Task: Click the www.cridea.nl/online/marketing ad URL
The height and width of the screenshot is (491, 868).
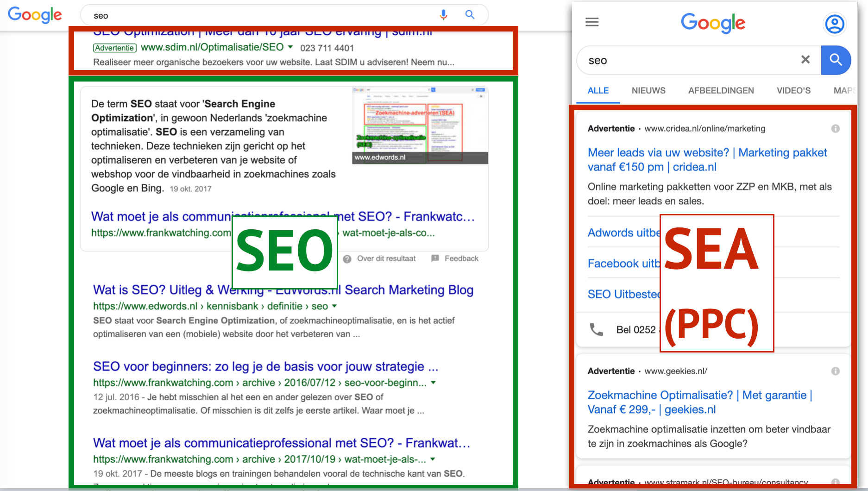Action: pyautogui.click(x=705, y=129)
